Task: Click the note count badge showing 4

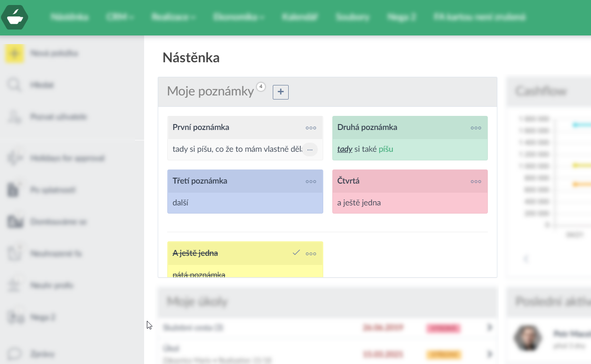Action: click(x=261, y=86)
